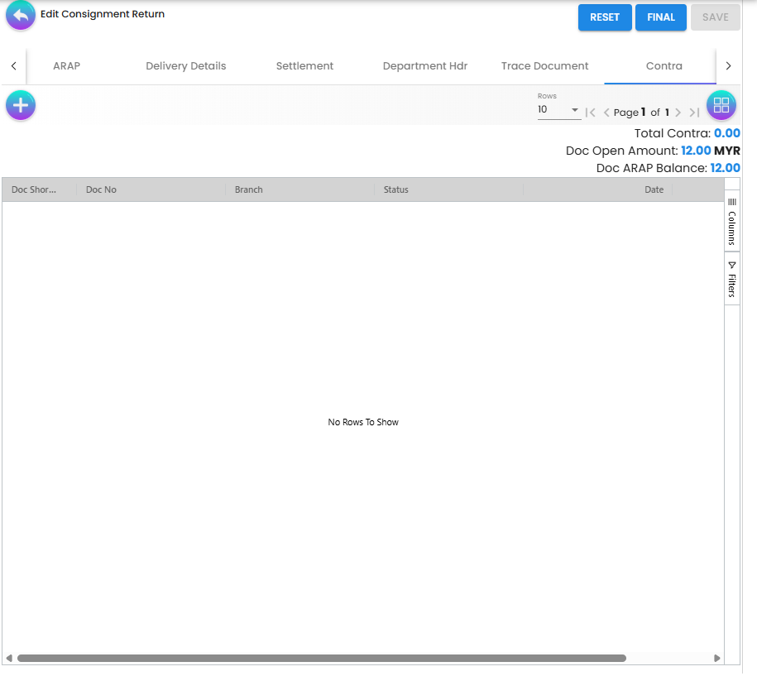
Task: Reveal earlier tabs with the left chevron
Action: (12, 65)
